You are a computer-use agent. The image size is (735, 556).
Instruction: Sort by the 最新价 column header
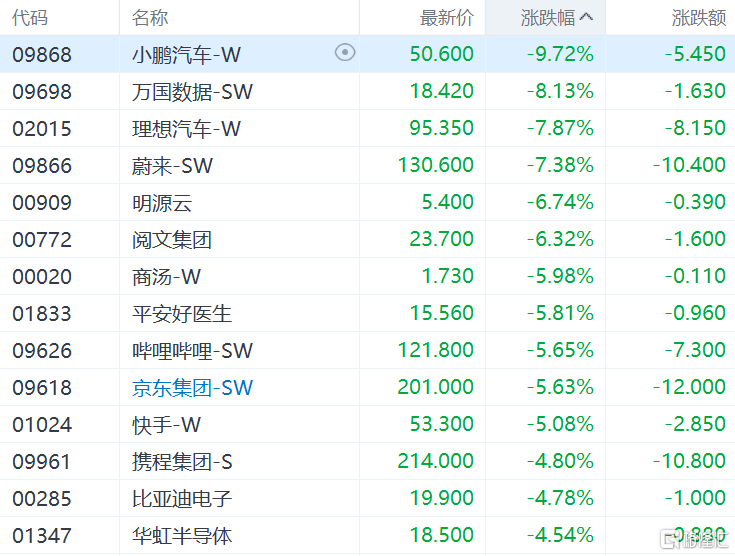tap(447, 18)
